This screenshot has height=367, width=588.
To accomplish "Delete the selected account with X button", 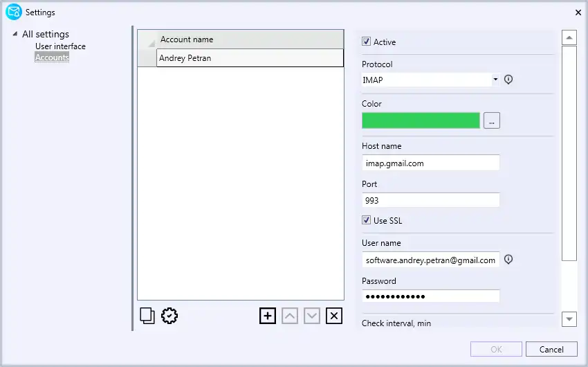I will click(333, 316).
